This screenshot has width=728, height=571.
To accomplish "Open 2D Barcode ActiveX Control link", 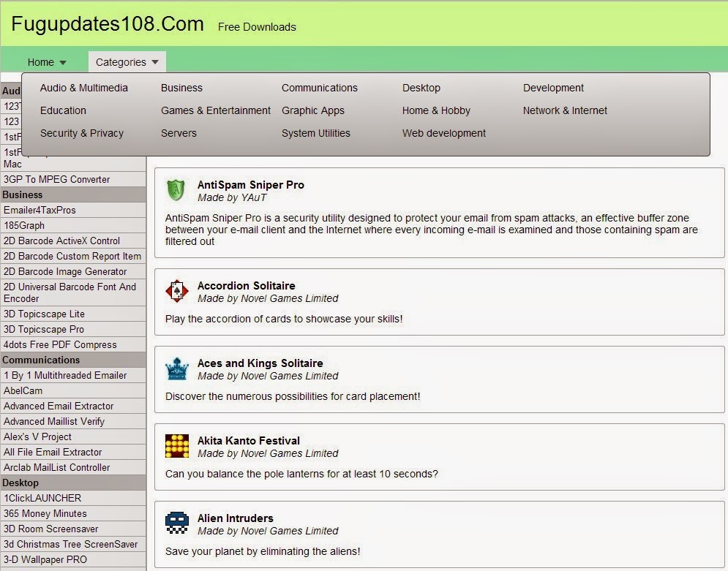I will tap(73, 241).
